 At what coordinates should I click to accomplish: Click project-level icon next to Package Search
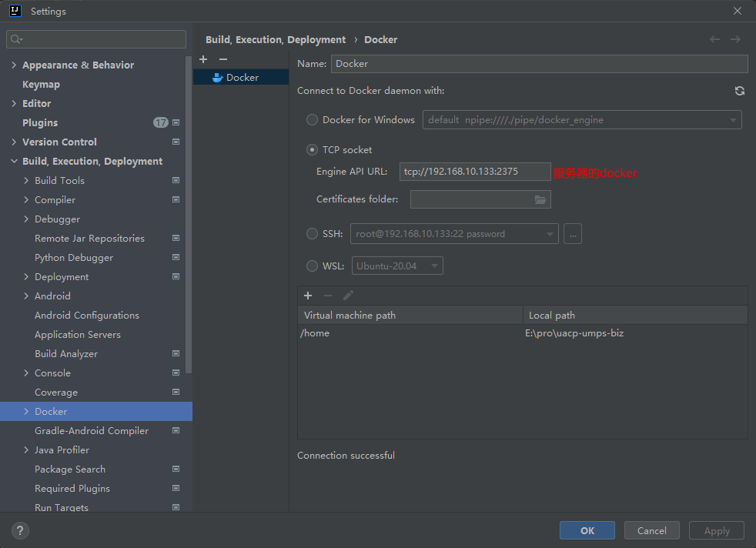(x=176, y=469)
